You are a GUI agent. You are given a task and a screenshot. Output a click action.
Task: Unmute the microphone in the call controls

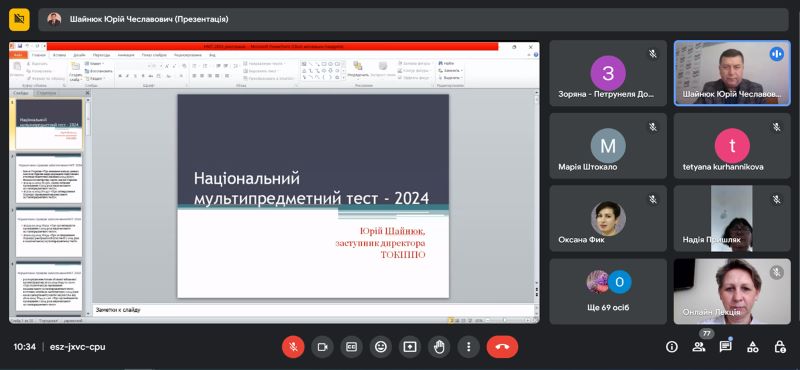pyautogui.click(x=293, y=347)
